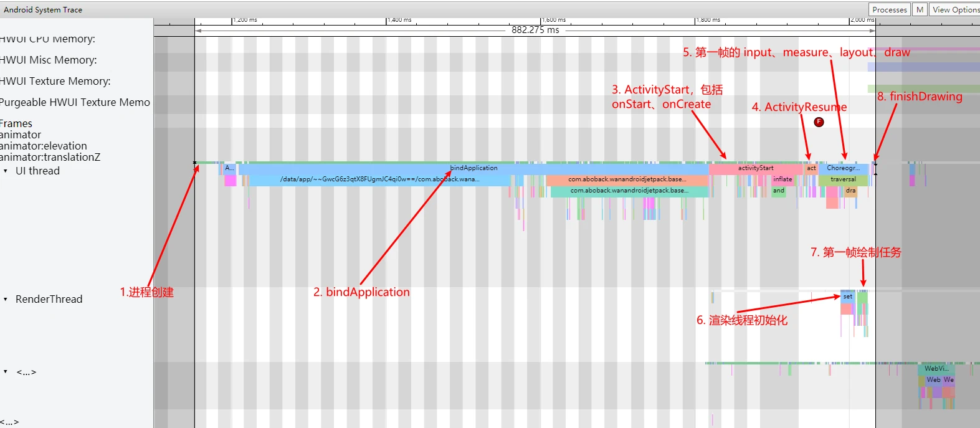980x428 pixels.
Task: Open View Options menu
Action: pos(955,9)
